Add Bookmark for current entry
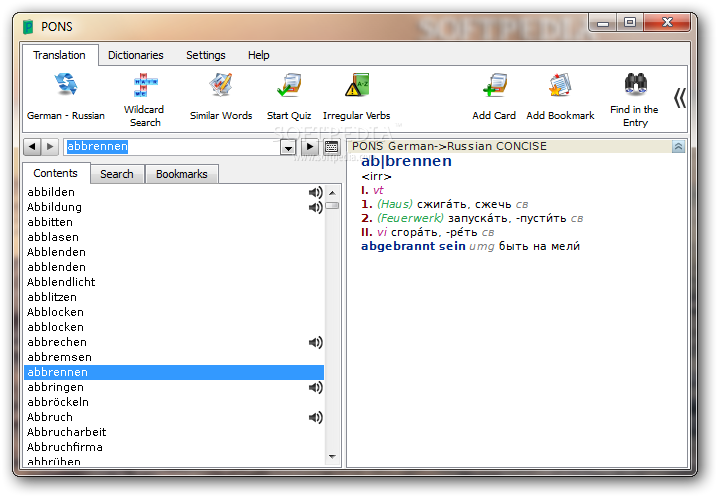Image resolution: width=718 pixels, height=497 pixels. (560, 84)
